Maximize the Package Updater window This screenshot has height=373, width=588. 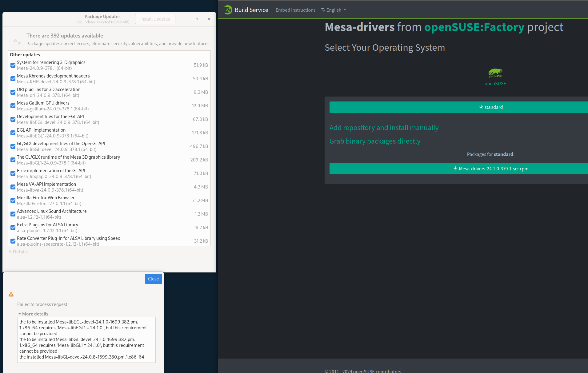point(197,19)
